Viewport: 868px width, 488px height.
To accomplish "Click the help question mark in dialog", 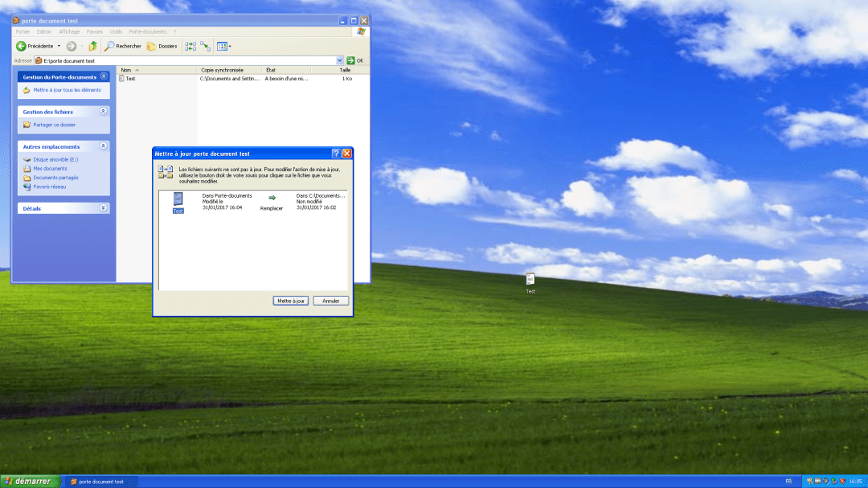I will 336,154.
